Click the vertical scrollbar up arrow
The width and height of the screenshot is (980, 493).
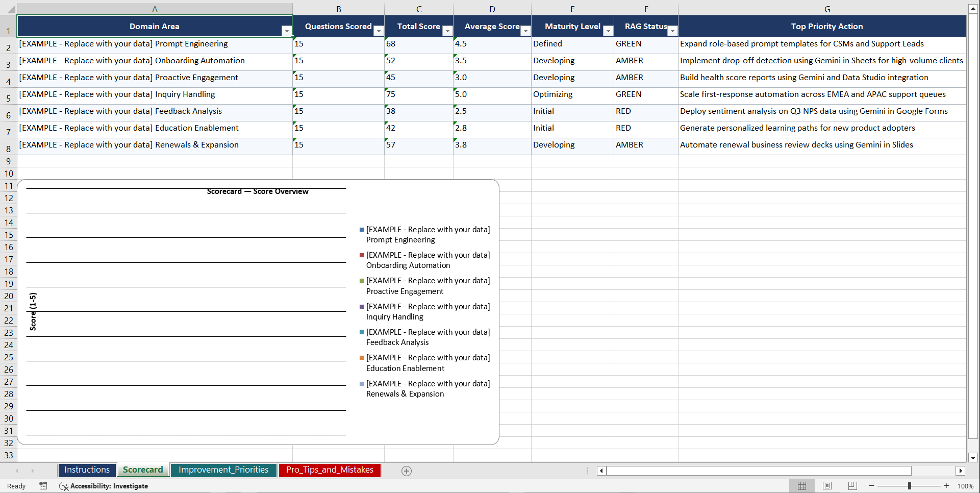pyautogui.click(x=973, y=8)
